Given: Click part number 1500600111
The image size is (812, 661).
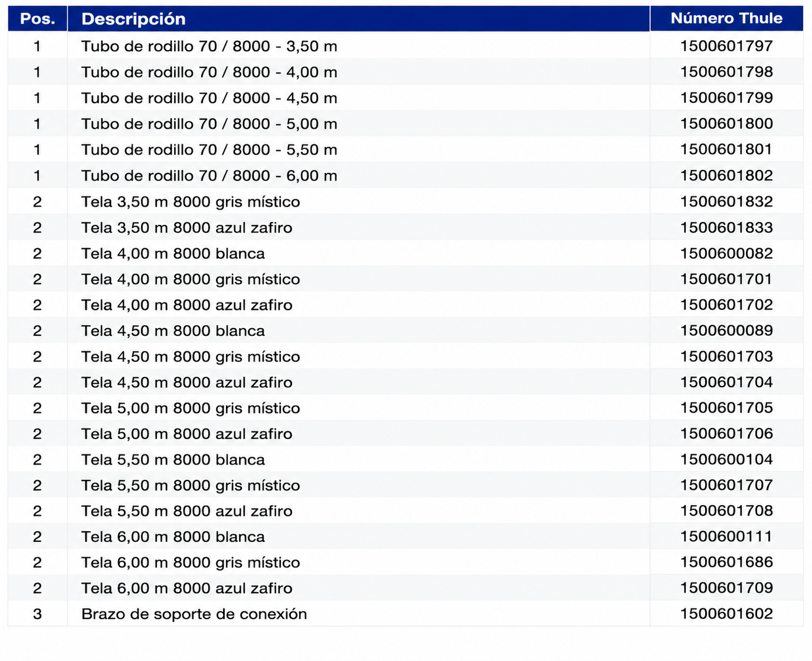Looking at the screenshot, I should click(x=726, y=536).
